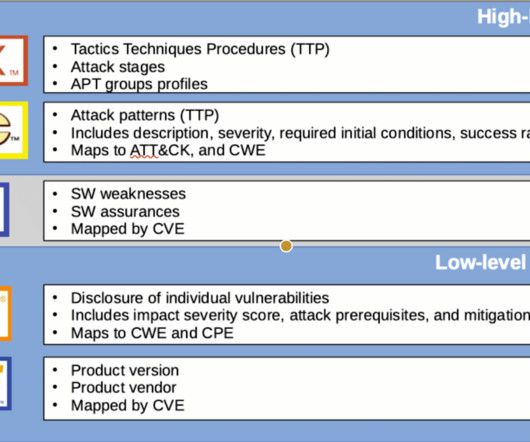
Task: Click the golden circular resize handle
Action: point(286,246)
